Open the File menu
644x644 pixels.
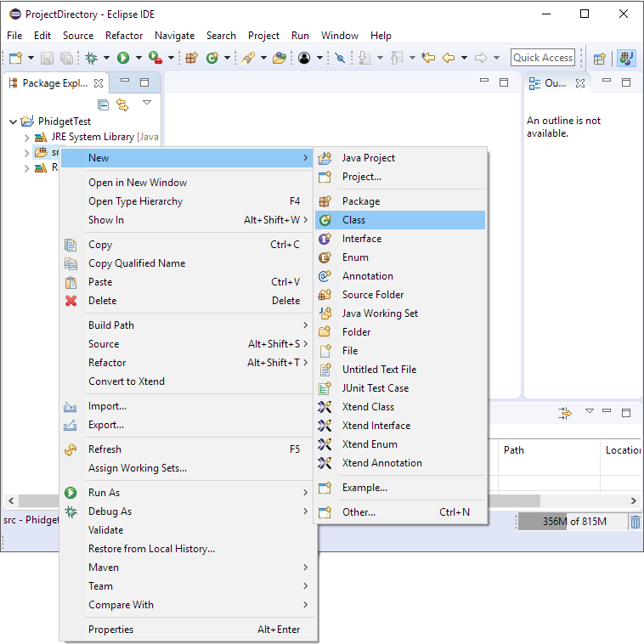(14, 36)
